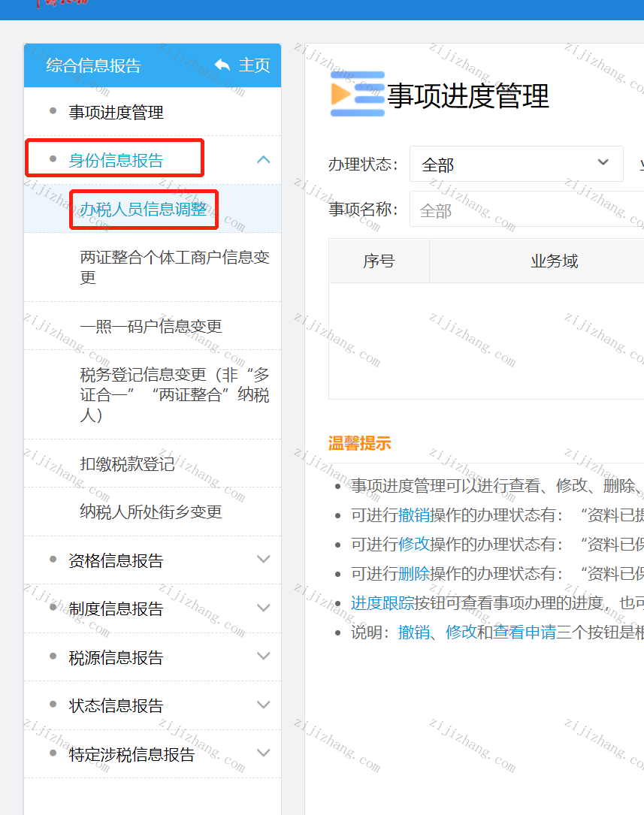The height and width of the screenshot is (815, 644).
Task: Click the 查看申请 link in 说明
Action: coord(525,632)
